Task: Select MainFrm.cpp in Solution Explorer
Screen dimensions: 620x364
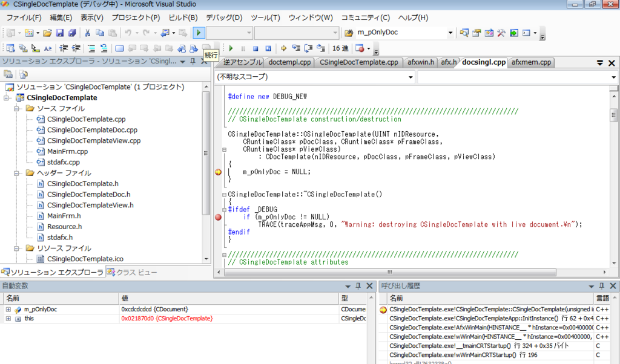Action: (68, 151)
